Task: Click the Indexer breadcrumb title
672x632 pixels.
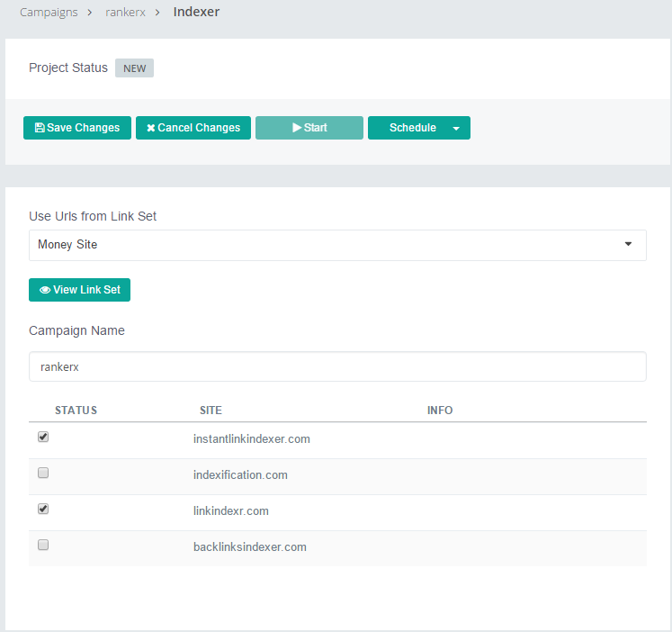Action: click(196, 12)
